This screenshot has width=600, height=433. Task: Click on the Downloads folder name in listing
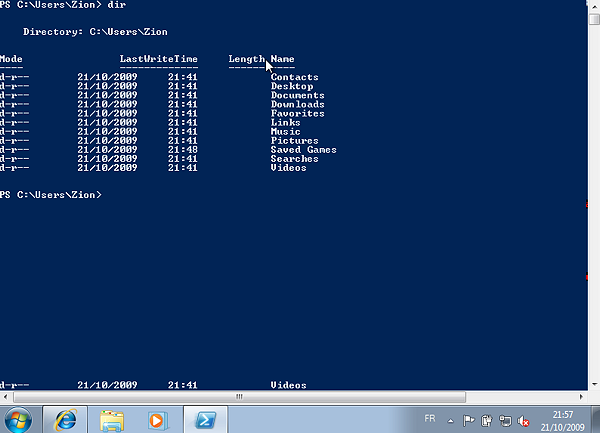(x=297, y=105)
